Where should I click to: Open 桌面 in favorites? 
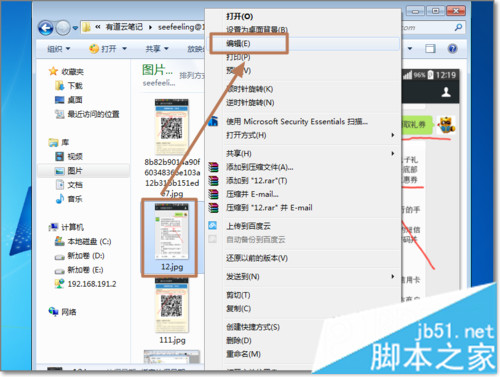click(69, 100)
